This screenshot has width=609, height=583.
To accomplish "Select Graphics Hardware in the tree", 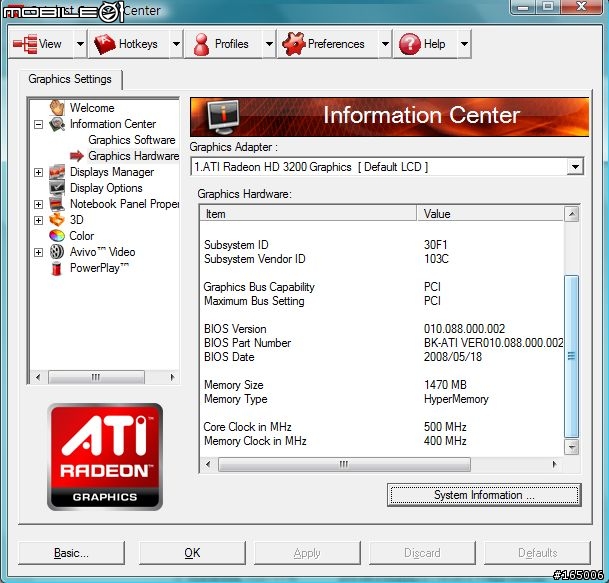I will (134, 156).
